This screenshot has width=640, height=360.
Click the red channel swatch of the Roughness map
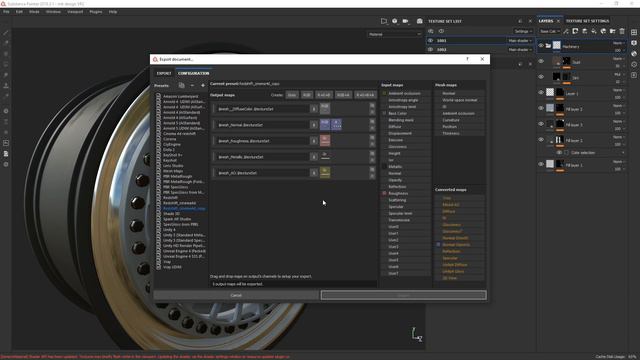coord(325,140)
